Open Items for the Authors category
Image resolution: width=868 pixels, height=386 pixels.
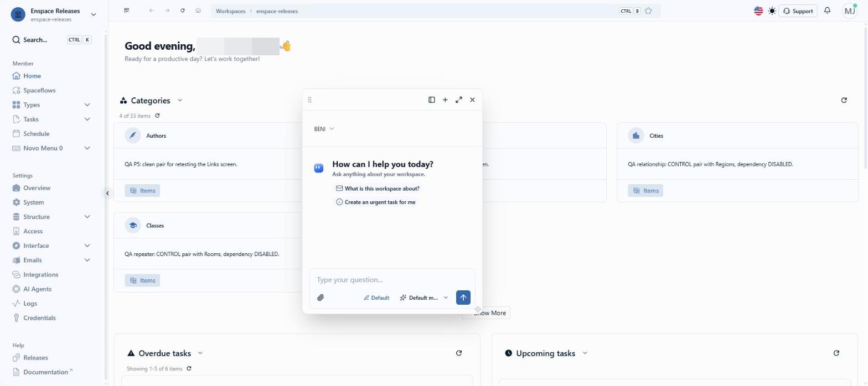pyautogui.click(x=142, y=190)
